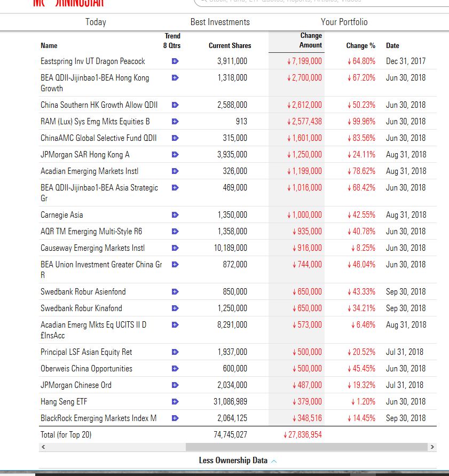Click trend icon for Oberweis China Opportunities

(175, 369)
